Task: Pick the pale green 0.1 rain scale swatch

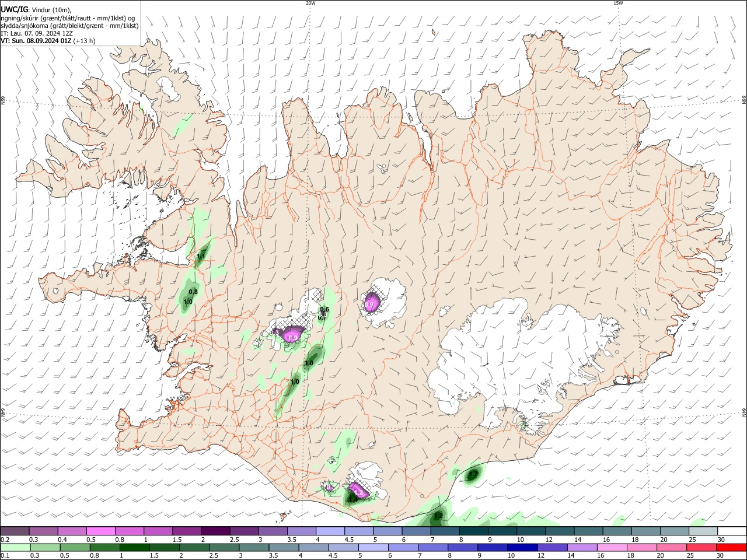Action: point(15,547)
